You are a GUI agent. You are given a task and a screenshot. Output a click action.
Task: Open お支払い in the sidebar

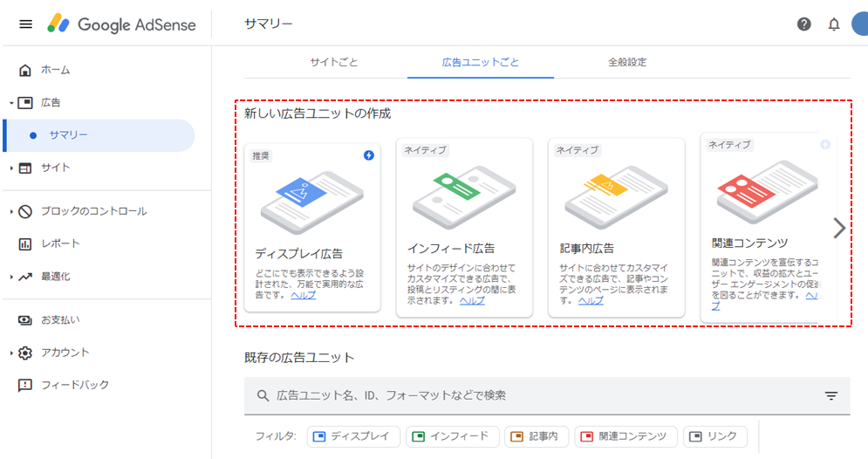[60, 320]
